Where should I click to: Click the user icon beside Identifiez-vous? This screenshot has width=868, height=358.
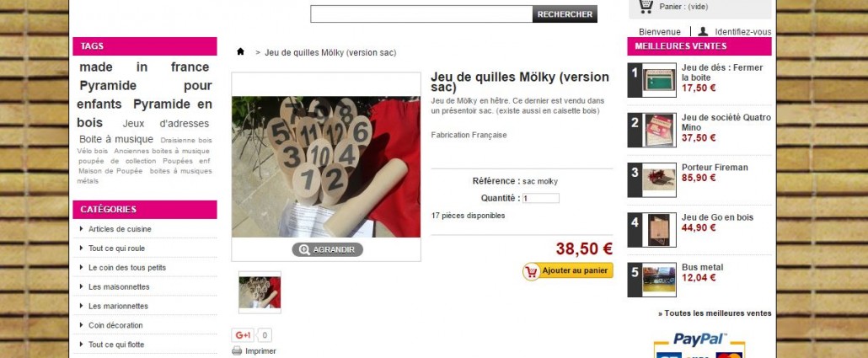pos(703,31)
